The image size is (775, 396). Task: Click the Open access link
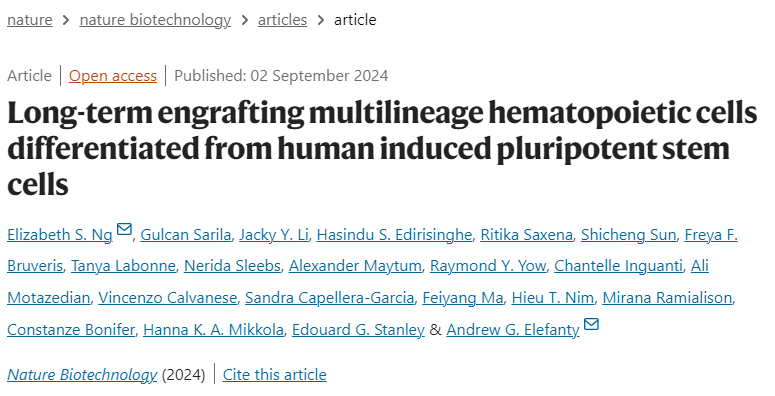coord(113,76)
